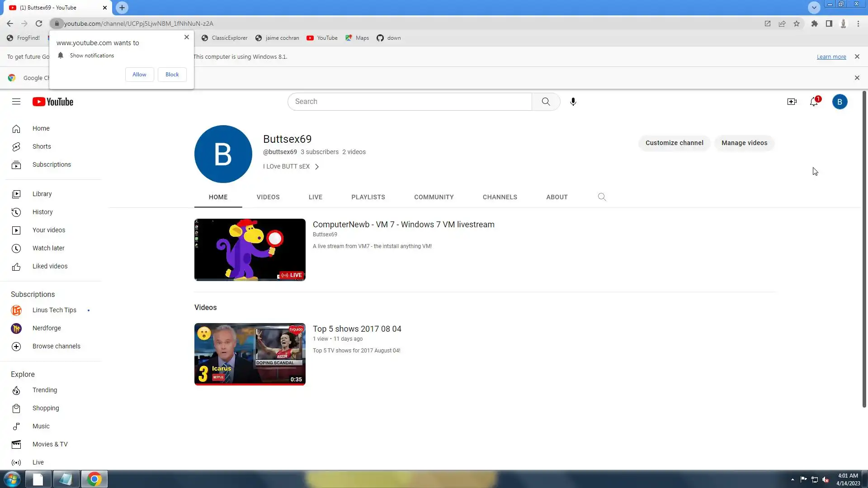Switch to the VIDEOS tab
The height and width of the screenshot is (488, 868).
(x=268, y=197)
